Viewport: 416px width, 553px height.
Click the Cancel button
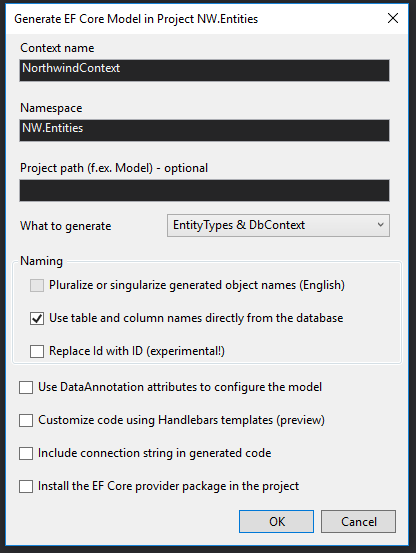(x=358, y=521)
